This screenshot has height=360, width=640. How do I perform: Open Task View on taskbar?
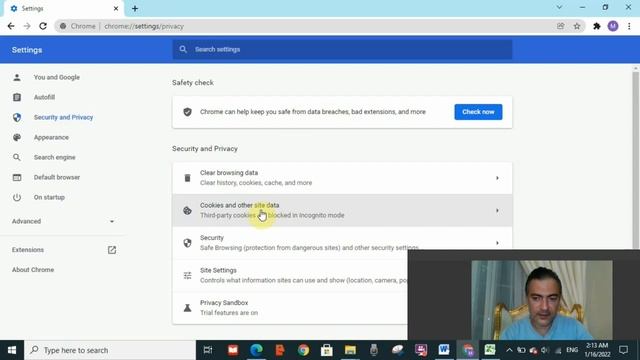click(208, 350)
